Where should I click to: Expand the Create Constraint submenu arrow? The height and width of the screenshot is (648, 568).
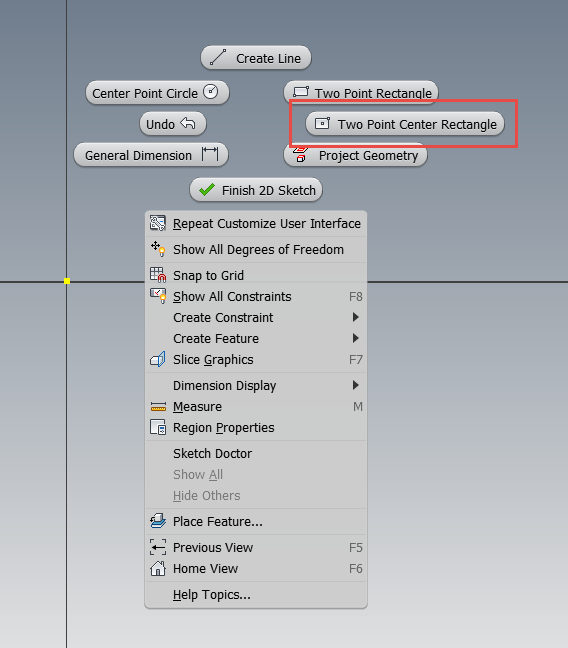pos(356,317)
